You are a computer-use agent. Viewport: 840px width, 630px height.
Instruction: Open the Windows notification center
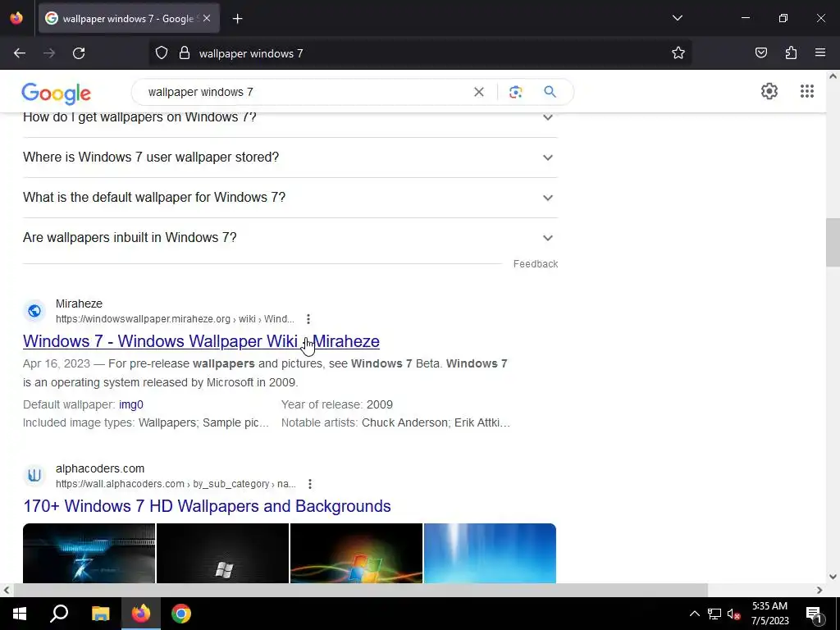point(814,614)
